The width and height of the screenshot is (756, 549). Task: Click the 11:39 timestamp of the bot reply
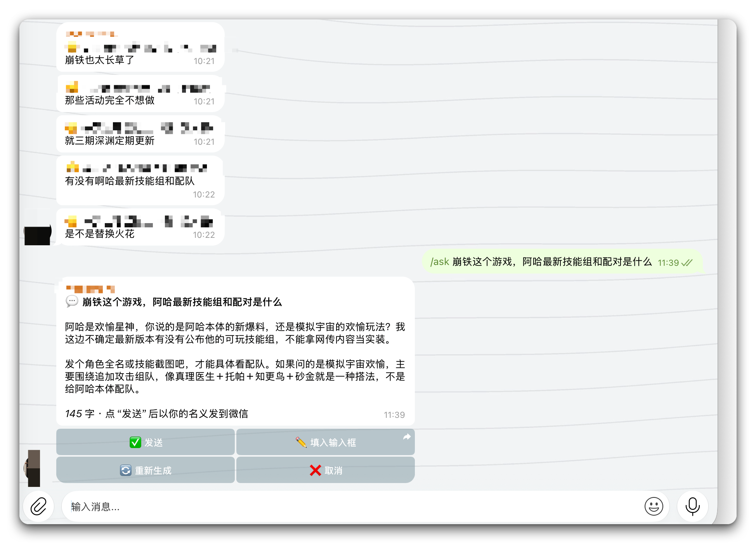coord(394,415)
